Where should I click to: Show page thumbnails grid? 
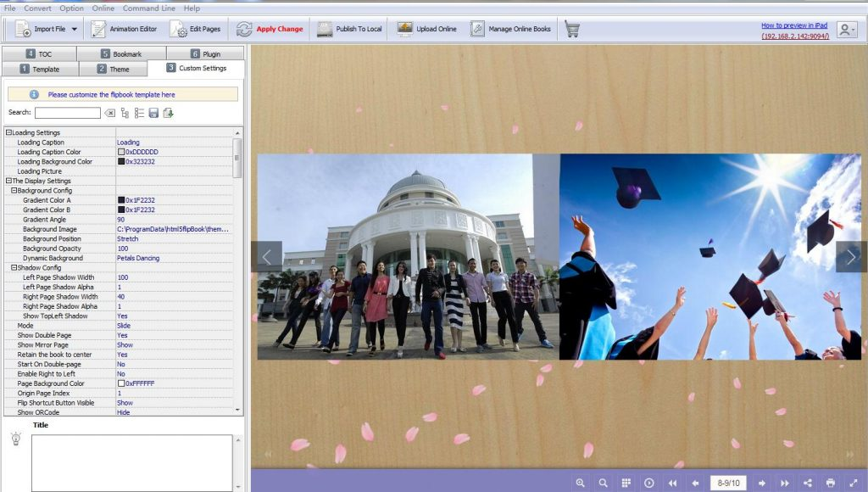pos(626,483)
